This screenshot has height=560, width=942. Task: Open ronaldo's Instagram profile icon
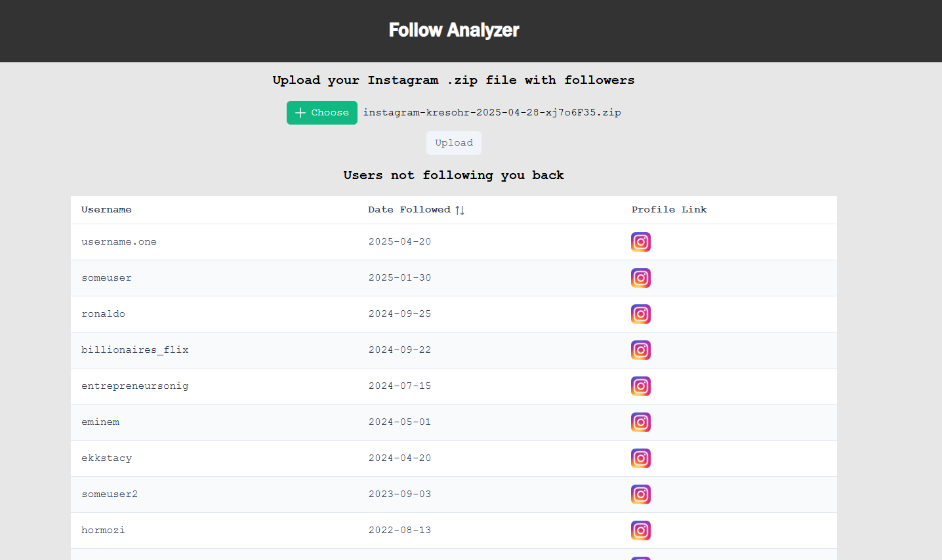641,313
